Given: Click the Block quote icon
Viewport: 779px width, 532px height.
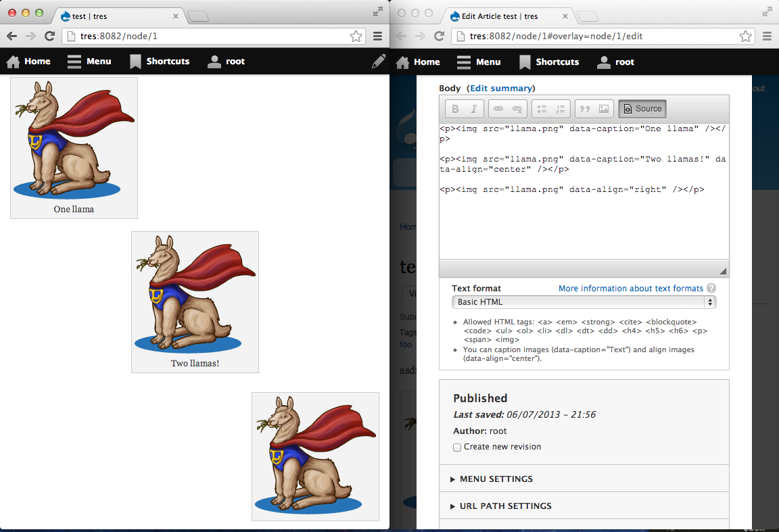Looking at the screenshot, I should 585,109.
